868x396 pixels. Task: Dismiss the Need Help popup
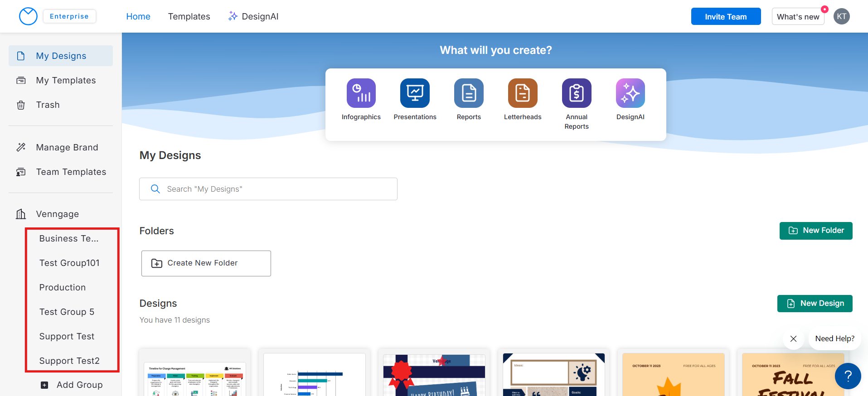(793, 338)
